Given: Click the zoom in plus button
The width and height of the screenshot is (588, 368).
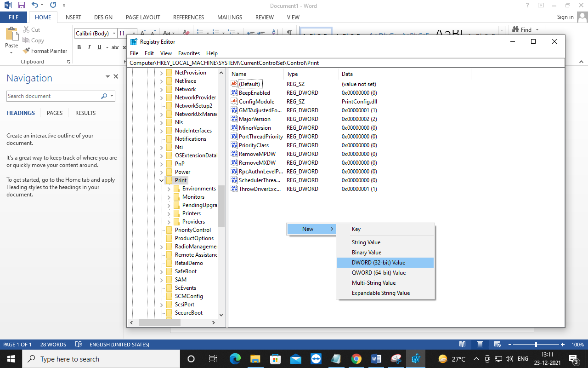Looking at the screenshot, I should [563, 345].
